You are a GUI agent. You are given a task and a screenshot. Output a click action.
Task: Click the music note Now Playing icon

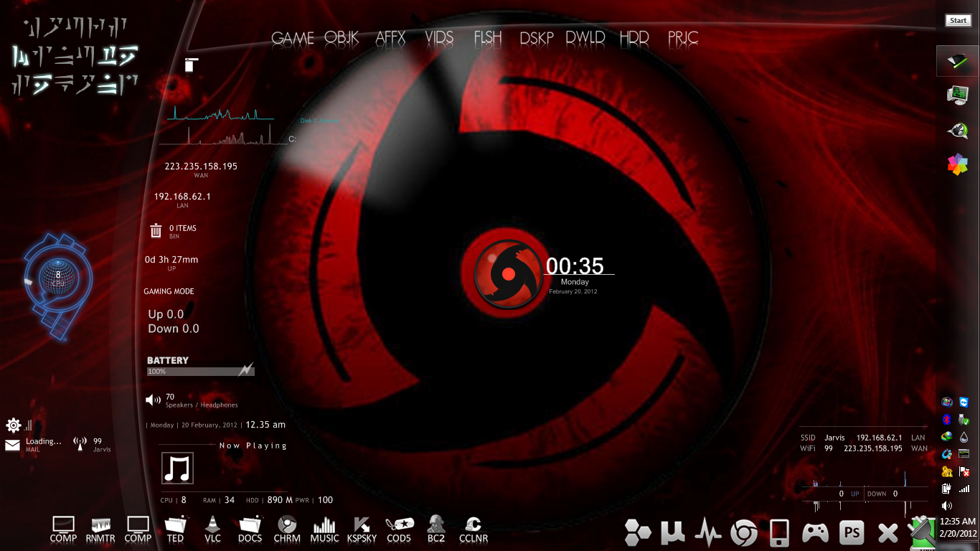(x=177, y=468)
